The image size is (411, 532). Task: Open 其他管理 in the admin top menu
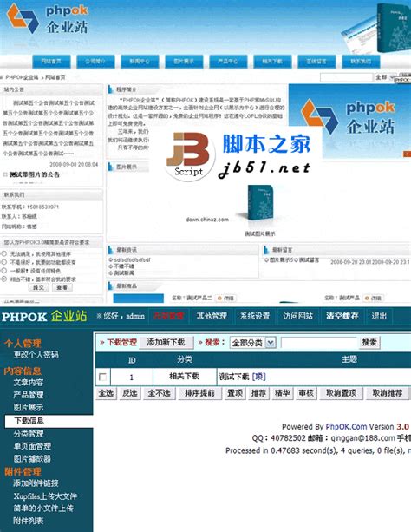[x=212, y=316]
